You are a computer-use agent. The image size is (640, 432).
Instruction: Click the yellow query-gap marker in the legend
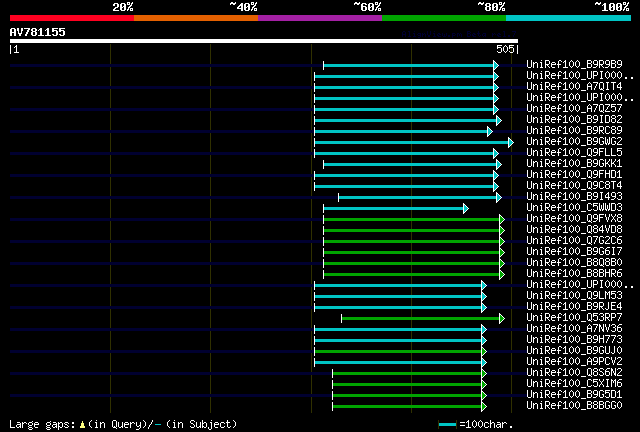point(82,425)
